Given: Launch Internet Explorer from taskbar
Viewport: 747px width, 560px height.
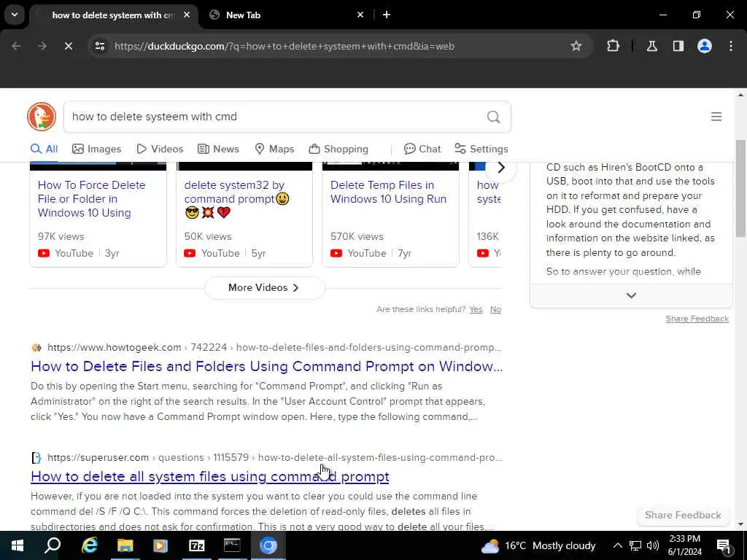Looking at the screenshot, I should pyautogui.click(x=90, y=545).
